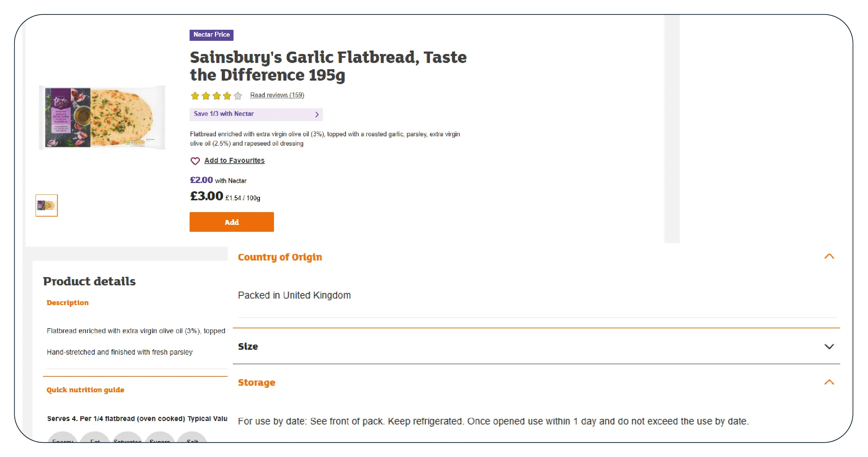
Task: Click the Save 1/3 with Nectar offer text
Action: tap(224, 114)
